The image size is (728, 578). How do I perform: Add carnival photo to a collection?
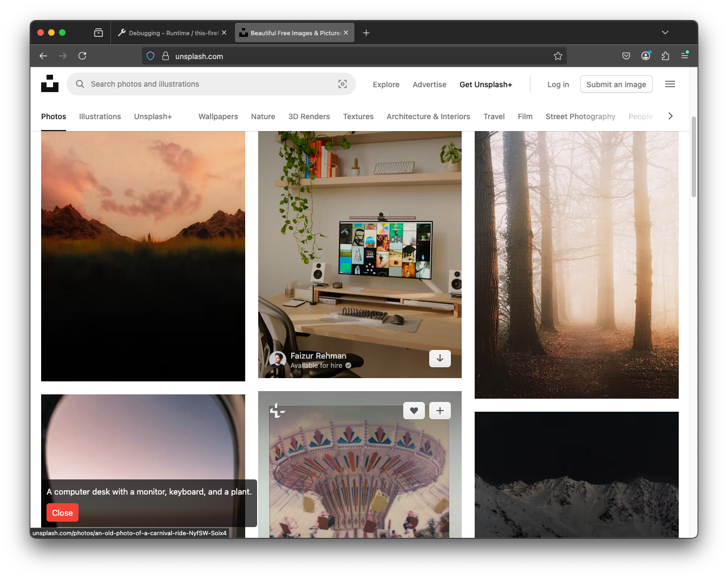click(440, 411)
